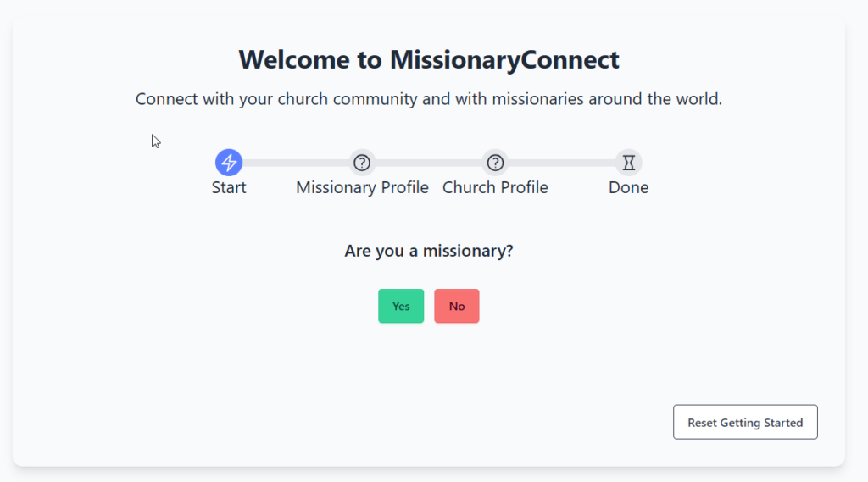Click the word "missionaries" in the subtitle

[x=531, y=99]
